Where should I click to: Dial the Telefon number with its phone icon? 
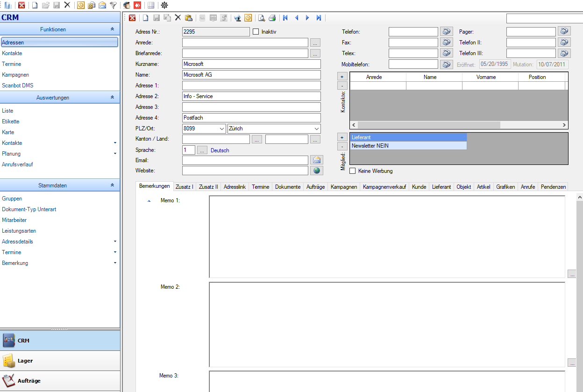pos(447,31)
